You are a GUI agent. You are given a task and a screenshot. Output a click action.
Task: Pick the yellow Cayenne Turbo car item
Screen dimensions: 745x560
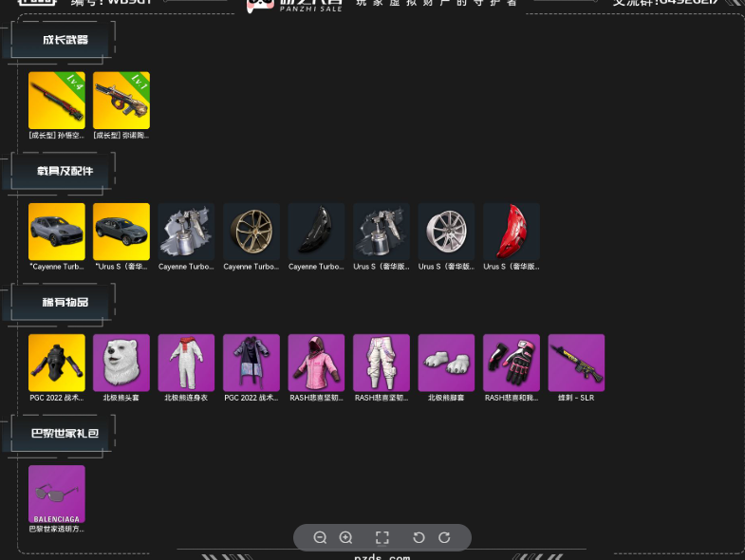tap(57, 232)
